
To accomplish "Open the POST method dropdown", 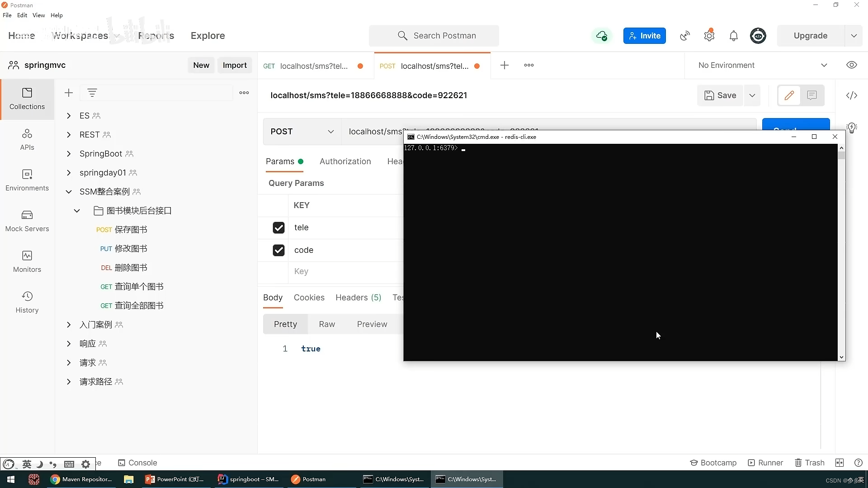I will (x=301, y=132).
